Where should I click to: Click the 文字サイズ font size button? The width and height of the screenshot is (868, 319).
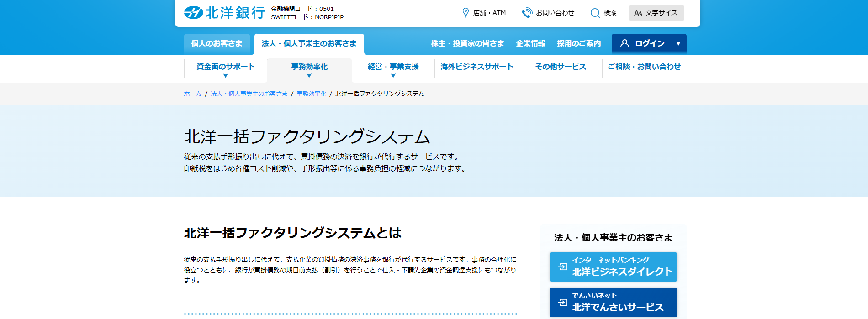tap(656, 13)
